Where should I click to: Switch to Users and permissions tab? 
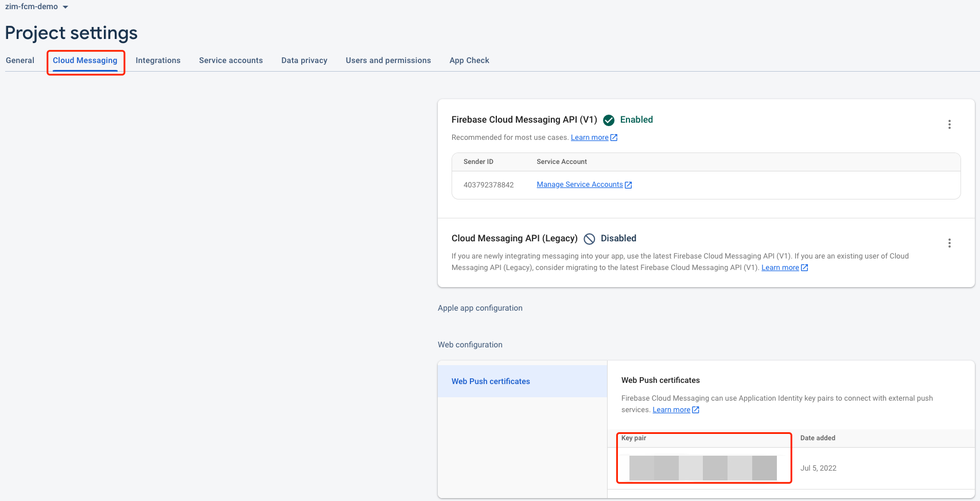click(x=388, y=60)
